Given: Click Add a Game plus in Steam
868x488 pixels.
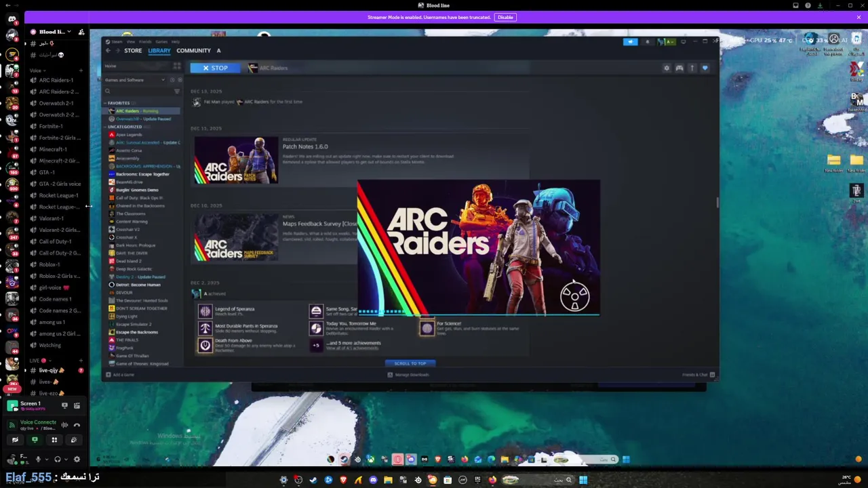Looking at the screenshot, I should (x=108, y=375).
